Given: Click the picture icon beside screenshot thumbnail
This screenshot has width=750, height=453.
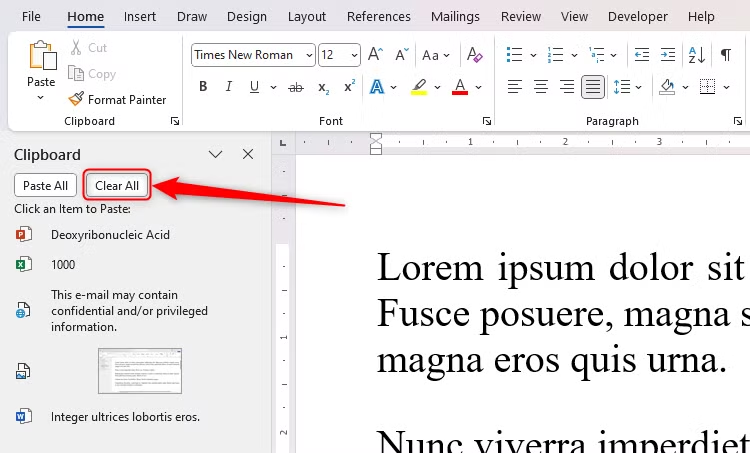Looking at the screenshot, I should point(23,371).
